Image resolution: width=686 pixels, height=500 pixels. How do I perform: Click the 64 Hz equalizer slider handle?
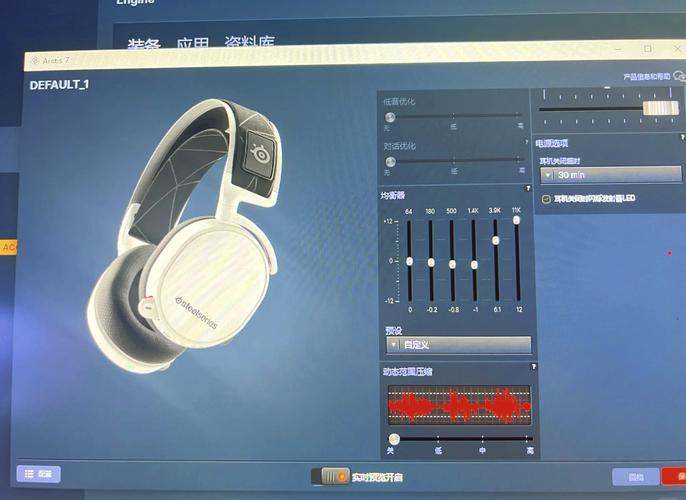(x=410, y=261)
